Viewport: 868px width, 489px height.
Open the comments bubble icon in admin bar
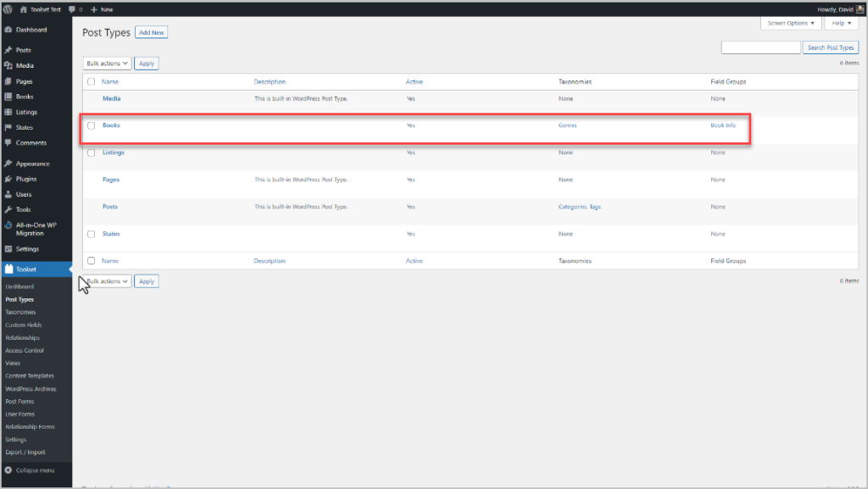click(x=71, y=9)
